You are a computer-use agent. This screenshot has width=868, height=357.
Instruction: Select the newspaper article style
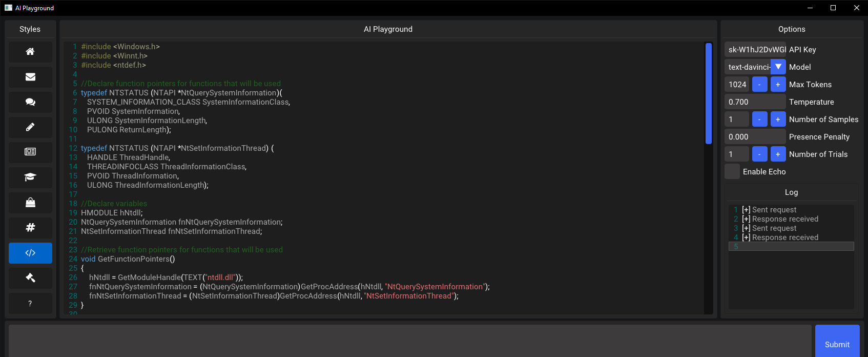[x=30, y=152]
